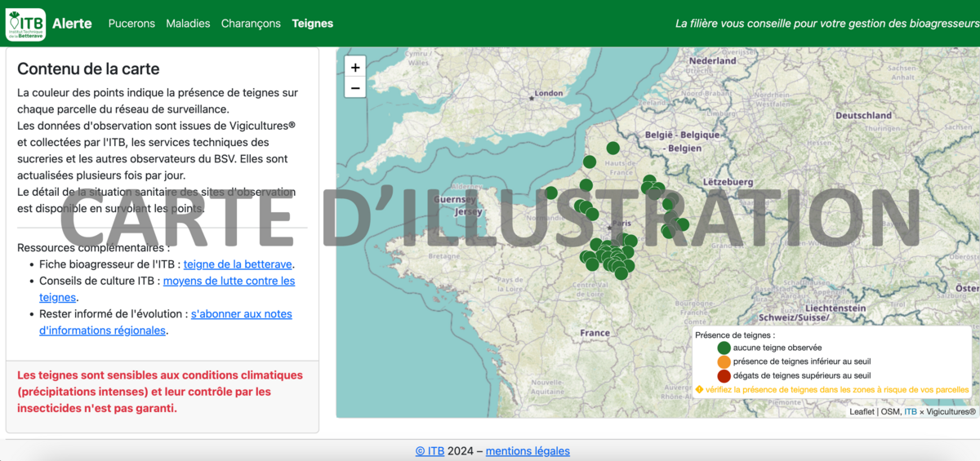Click the northernmost green marker near Belgium
Screen dimensions: 980x461
[x=612, y=148]
